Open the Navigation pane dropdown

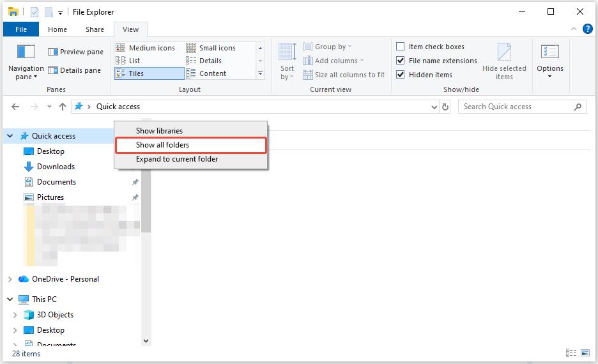point(26,62)
